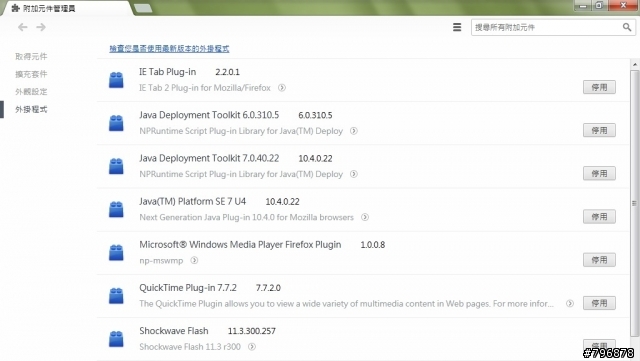Expand QuickTime Plug-in description

pos(570,303)
